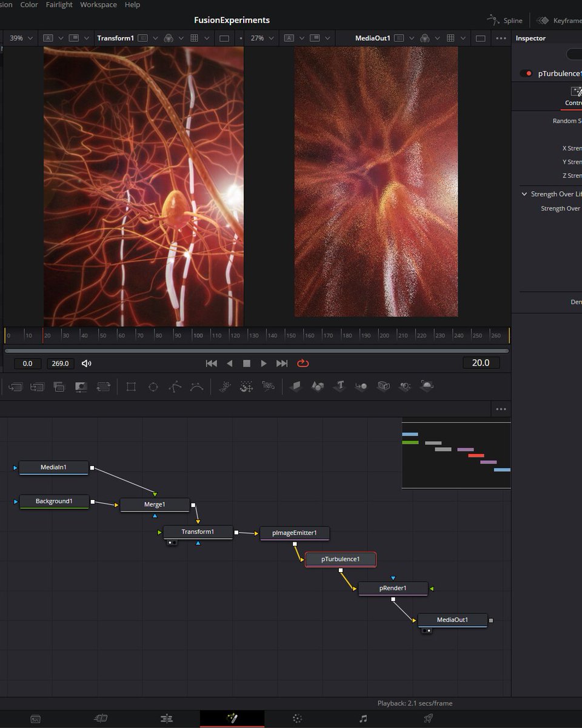Jump to first frame button
Image resolution: width=582 pixels, height=728 pixels.
click(x=211, y=363)
